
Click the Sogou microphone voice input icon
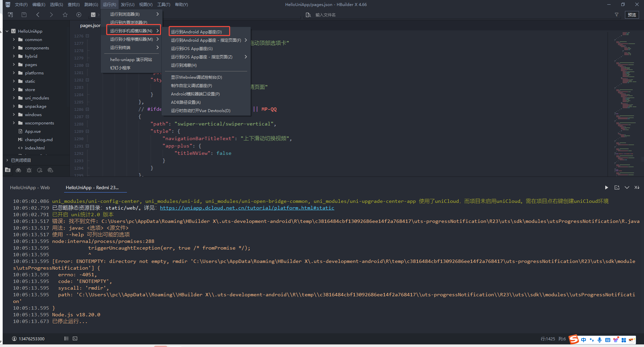(600, 340)
